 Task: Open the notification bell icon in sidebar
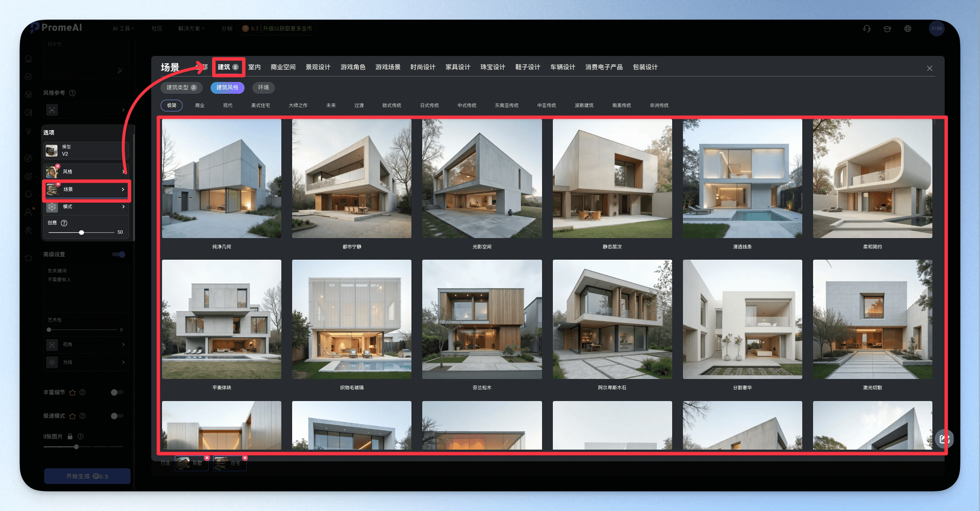[28, 194]
